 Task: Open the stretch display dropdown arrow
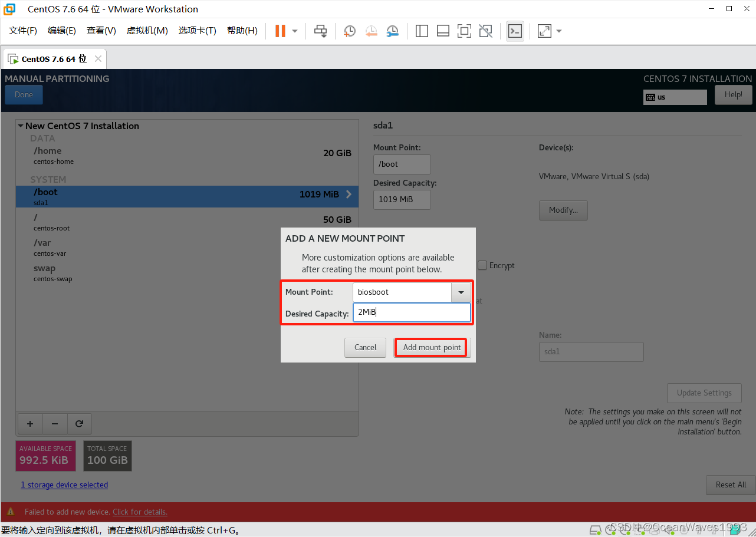tap(559, 31)
